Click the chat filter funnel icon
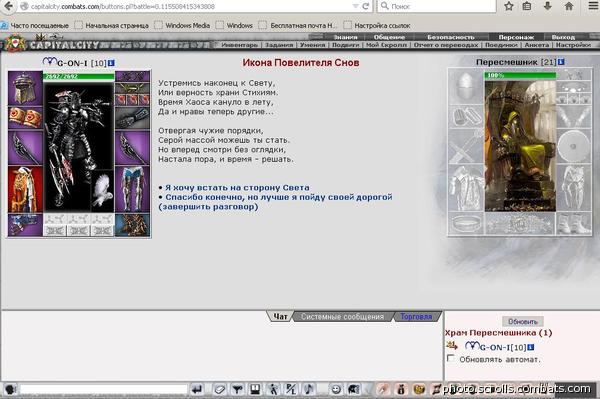600x399 pixels. click(237, 390)
